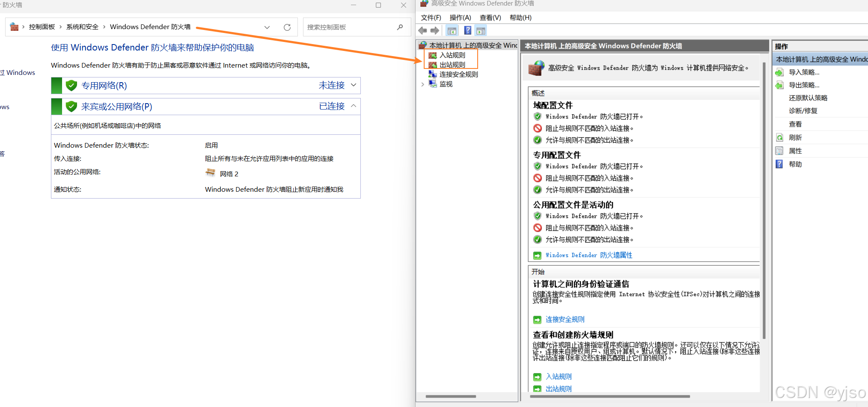Select 出站规则 in the console tree
The image size is (868, 407).
[452, 65]
